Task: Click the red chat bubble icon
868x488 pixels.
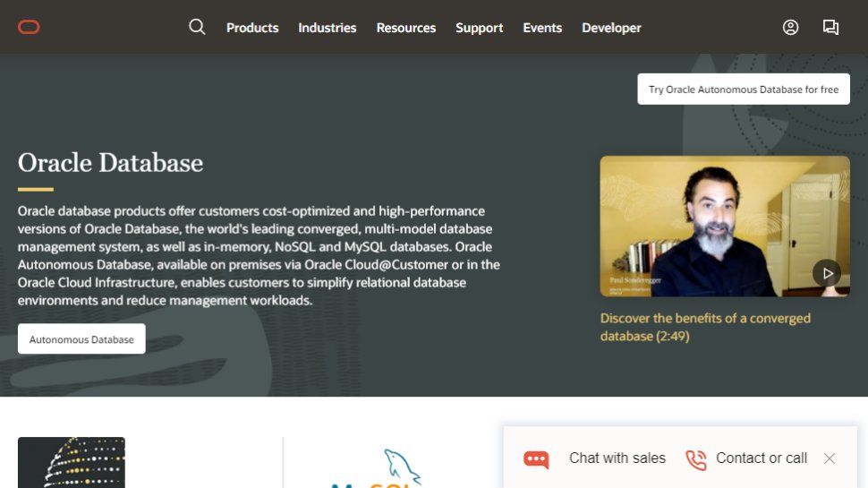Action: (536, 458)
